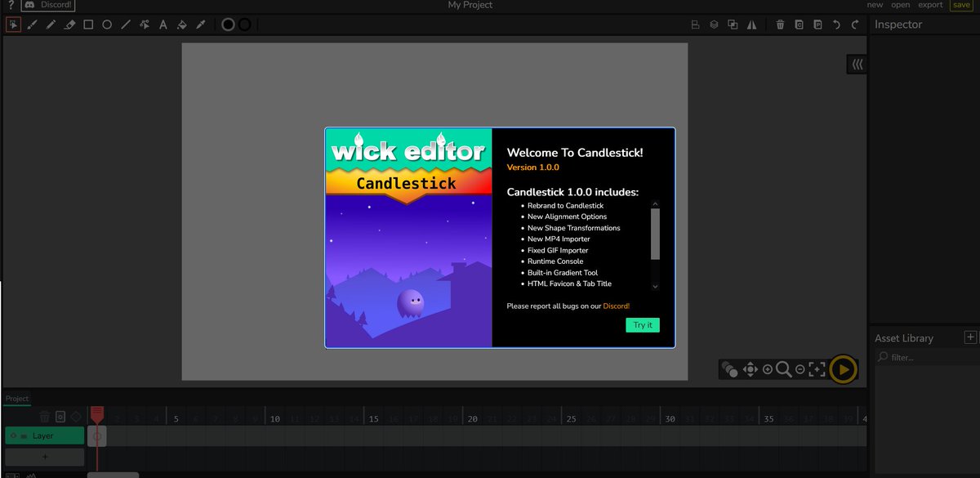Click 'Version 1.0.0' text
Viewport: 980px width, 478px height.
533,168
